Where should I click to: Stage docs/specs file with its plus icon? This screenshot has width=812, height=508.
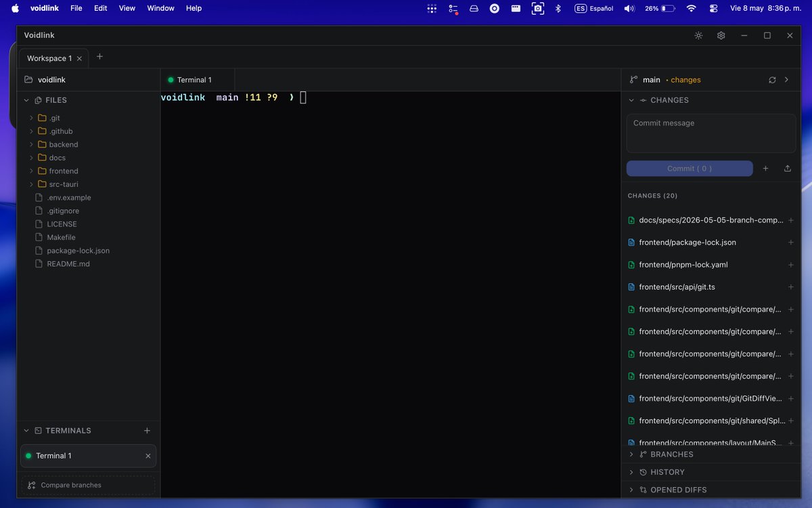tap(791, 220)
